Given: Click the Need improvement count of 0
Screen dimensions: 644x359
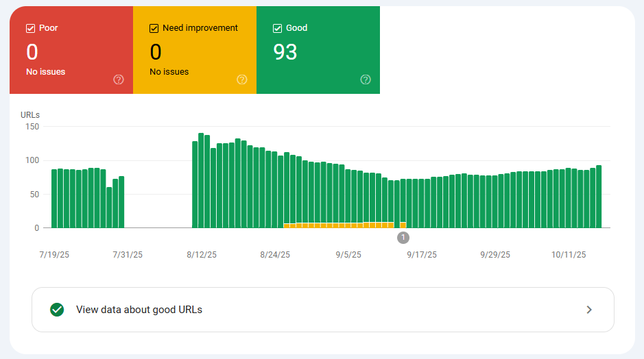Looking at the screenshot, I should (x=156, y=52).
